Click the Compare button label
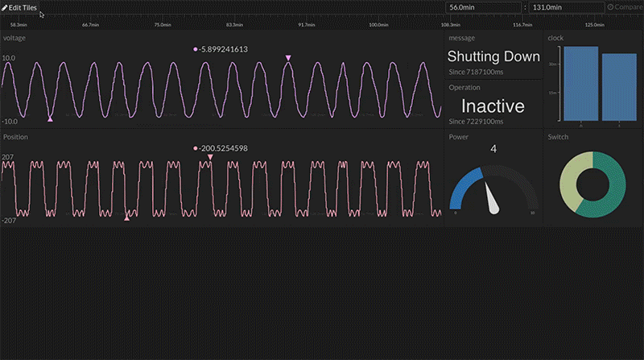The image size is (644, 360). point(629,7)
